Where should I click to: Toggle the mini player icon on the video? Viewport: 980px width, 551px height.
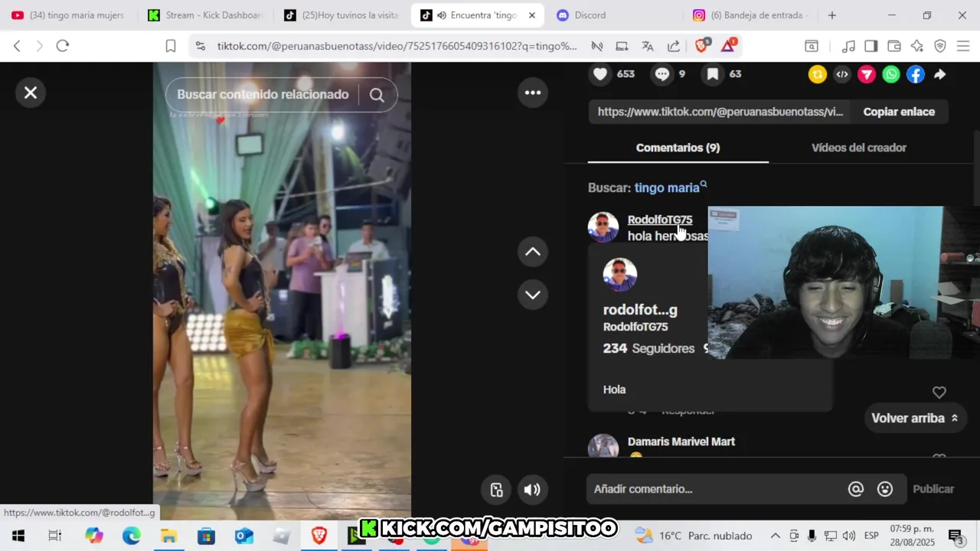497,490
